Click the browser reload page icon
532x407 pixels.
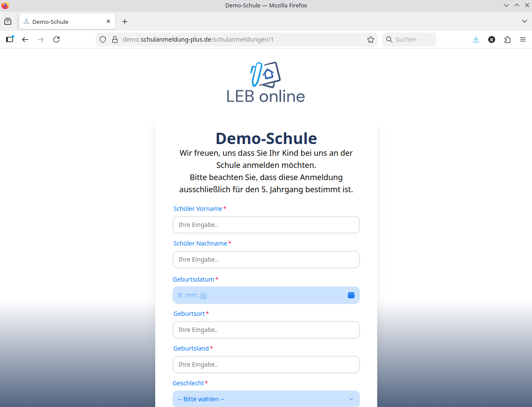[56, 39]
